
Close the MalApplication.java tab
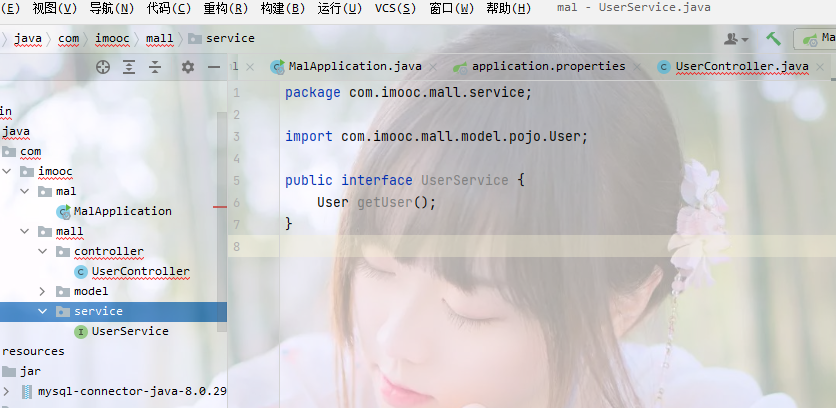coord(433,67)
